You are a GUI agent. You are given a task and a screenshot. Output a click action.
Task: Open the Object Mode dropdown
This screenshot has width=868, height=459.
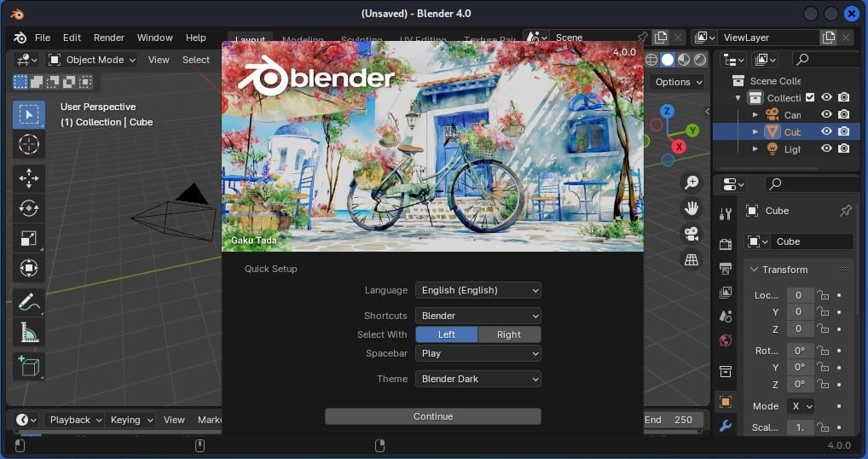coord(92,60)
